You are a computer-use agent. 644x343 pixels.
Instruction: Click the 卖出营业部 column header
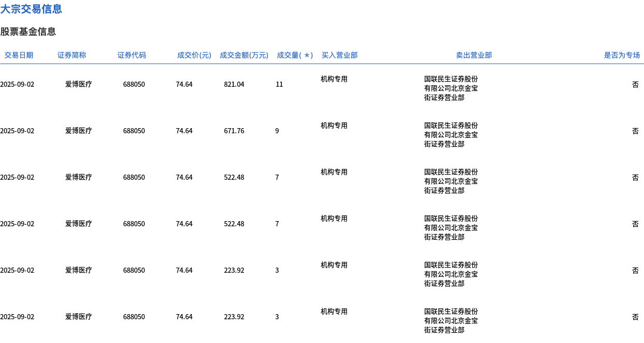[x=474, y=55]
